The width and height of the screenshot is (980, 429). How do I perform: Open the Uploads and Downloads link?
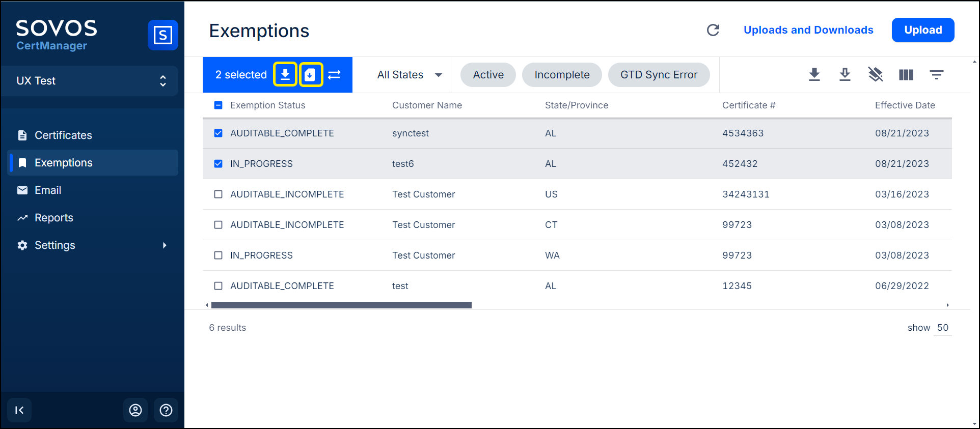click(808, 30)
